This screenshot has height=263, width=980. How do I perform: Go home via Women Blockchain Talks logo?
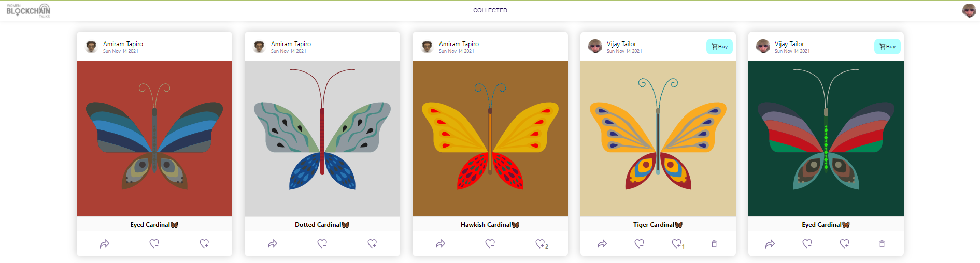pyautogui.click(x=29, y=10)
